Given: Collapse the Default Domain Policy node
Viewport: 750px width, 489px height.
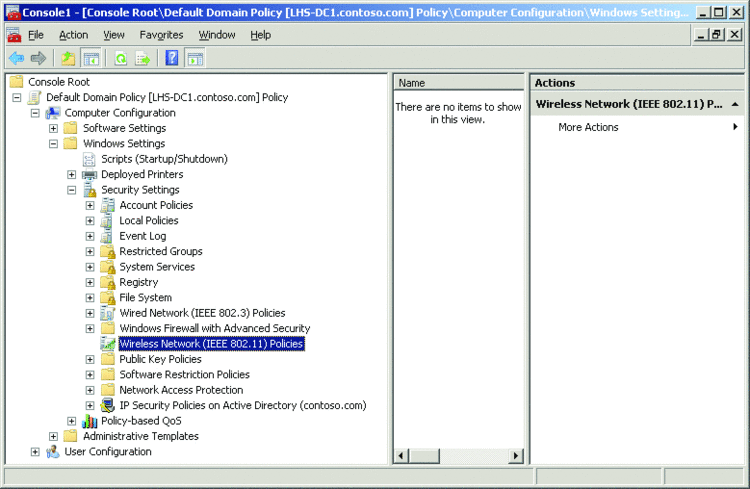Looking at the screenshot, I should point(17,98).
